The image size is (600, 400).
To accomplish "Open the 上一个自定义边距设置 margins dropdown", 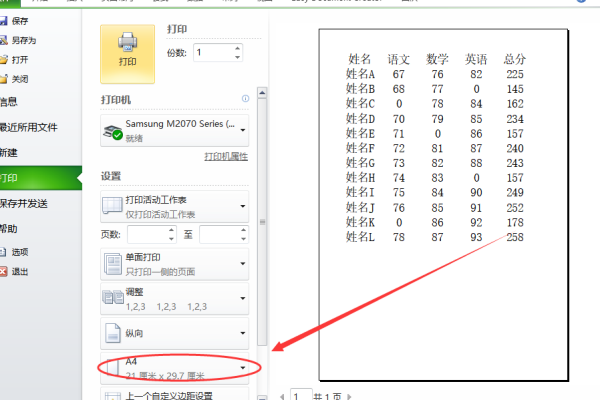I will click(x=174, y=394).
